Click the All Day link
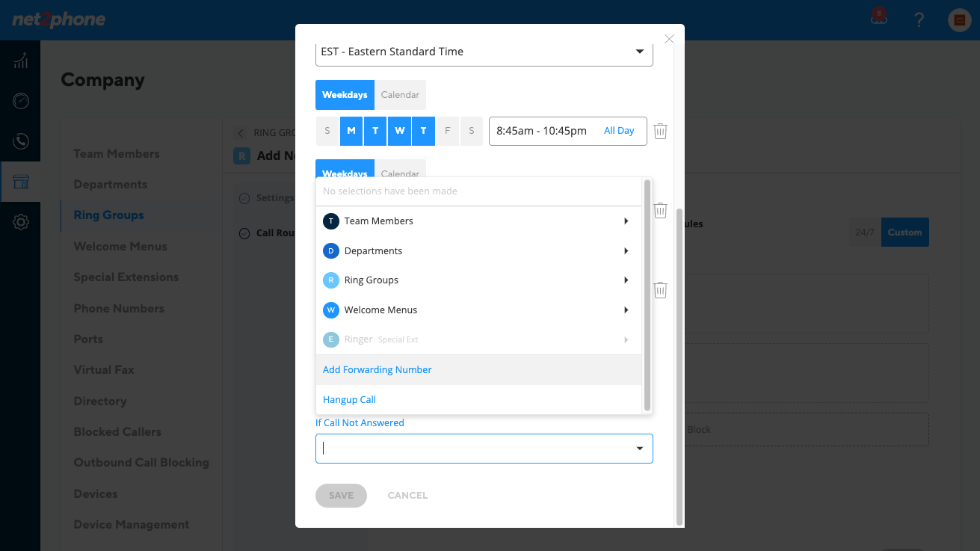The height and width of the screenshot is (551, 980). coord(619,131)
